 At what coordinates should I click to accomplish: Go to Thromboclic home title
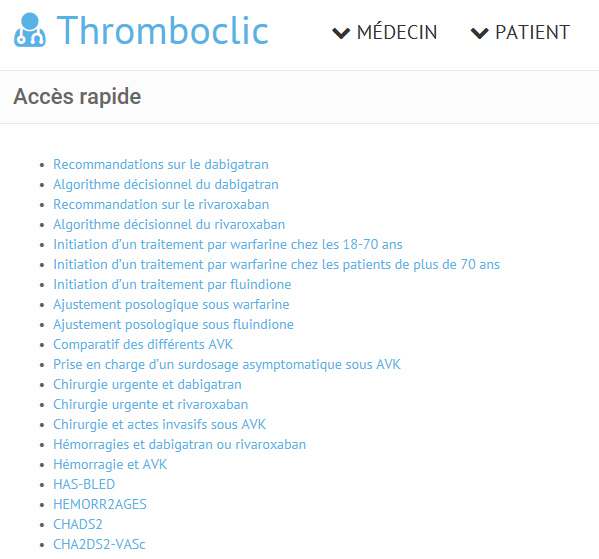163,30
